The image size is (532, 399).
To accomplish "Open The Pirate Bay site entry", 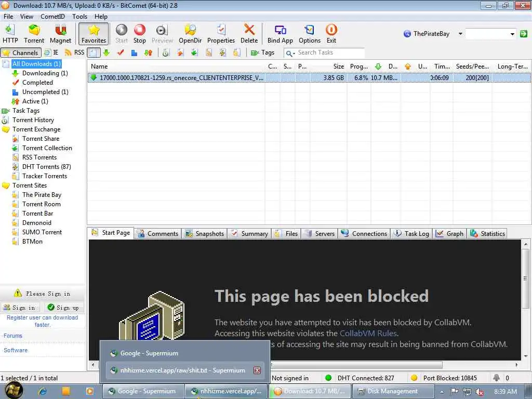I will 42,195.
